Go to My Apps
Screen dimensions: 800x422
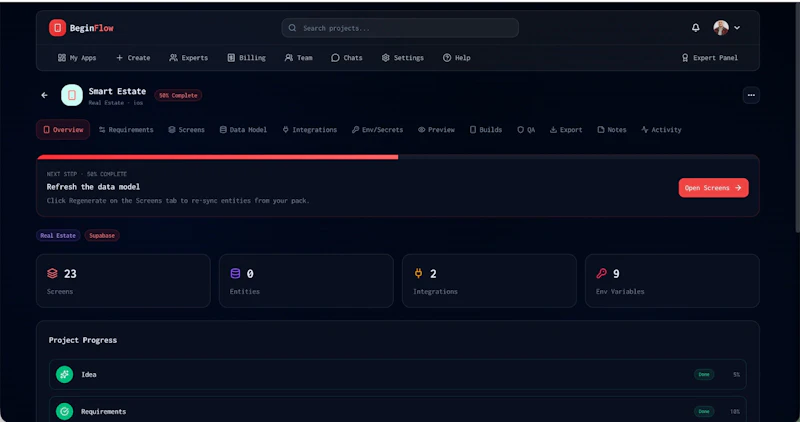pos(77,58)
